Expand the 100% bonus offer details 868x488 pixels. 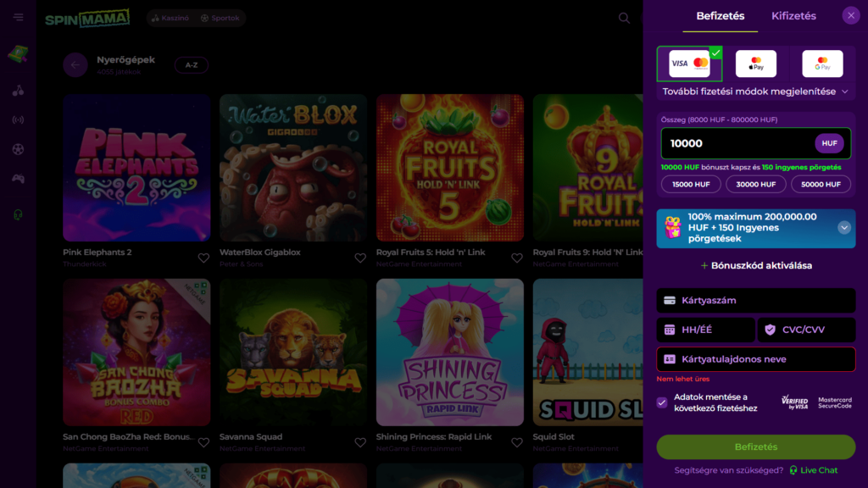coord(844,227)
